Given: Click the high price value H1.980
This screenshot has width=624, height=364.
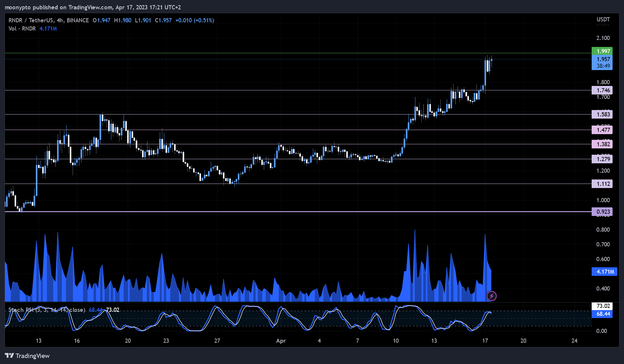Looking at the screenshot, I should pyautogui.click(x=122, y=20).
